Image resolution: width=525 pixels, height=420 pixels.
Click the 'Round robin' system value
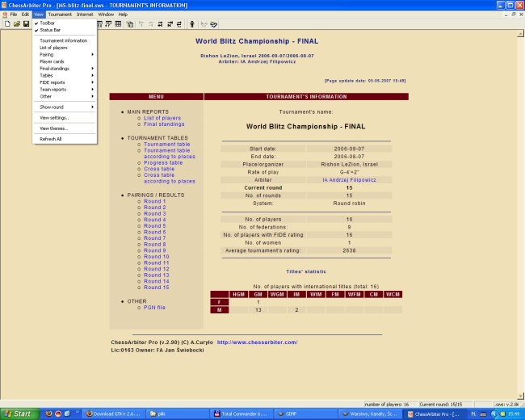coord(349,204)
